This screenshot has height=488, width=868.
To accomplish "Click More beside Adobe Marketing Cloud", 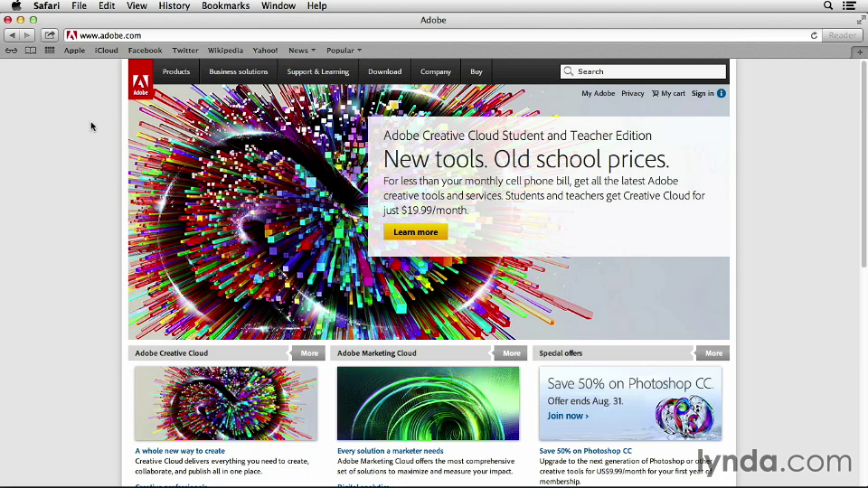I will click(x=511, y=353).
